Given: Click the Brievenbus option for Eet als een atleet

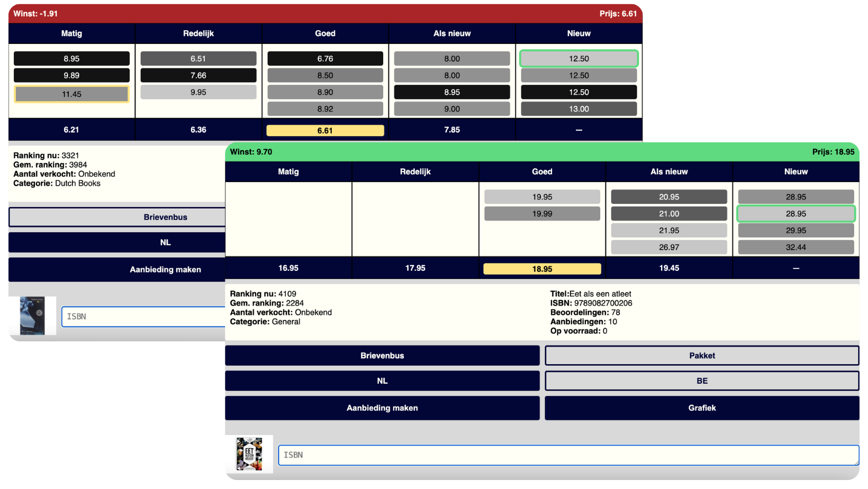Looking at the screenshot, I should [x=382, y=355].
